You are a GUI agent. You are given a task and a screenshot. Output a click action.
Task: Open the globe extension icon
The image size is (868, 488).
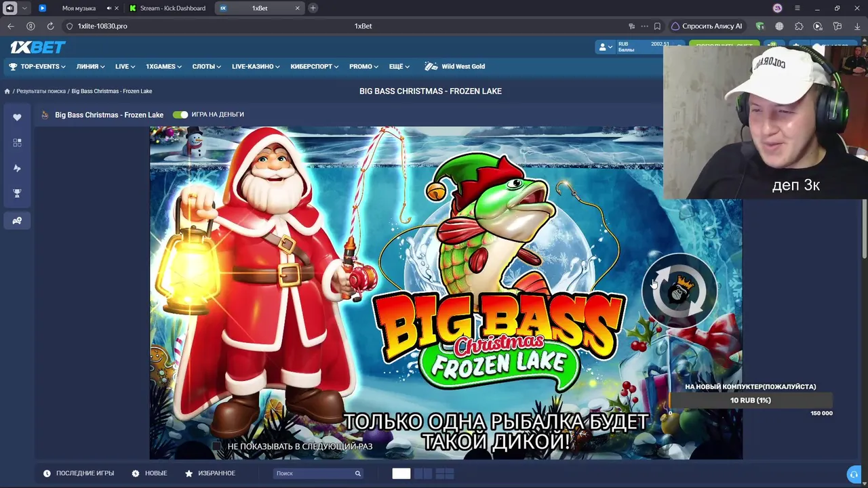[x=779, y=26]
